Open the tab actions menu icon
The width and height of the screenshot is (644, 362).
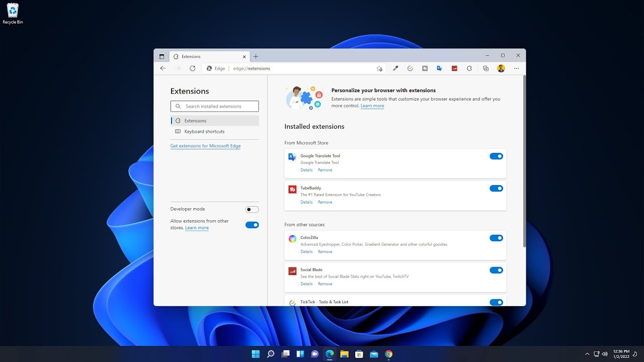(162, 56)
